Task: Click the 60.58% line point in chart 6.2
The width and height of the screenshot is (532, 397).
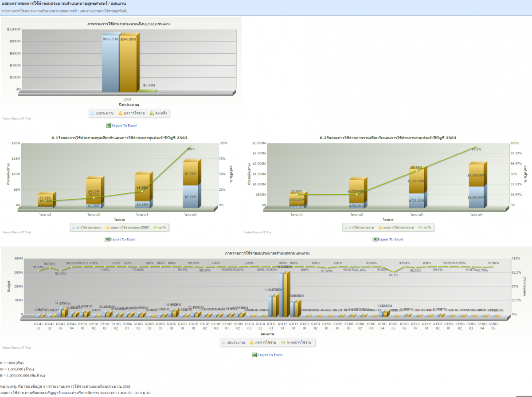Action: coord(416,170)
